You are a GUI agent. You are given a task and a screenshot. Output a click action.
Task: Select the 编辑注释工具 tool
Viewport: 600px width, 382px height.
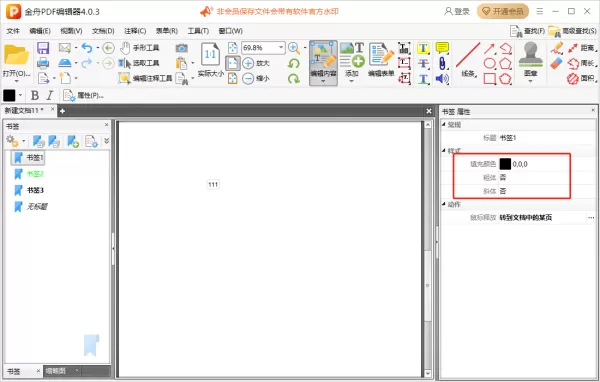click(145, 78)
